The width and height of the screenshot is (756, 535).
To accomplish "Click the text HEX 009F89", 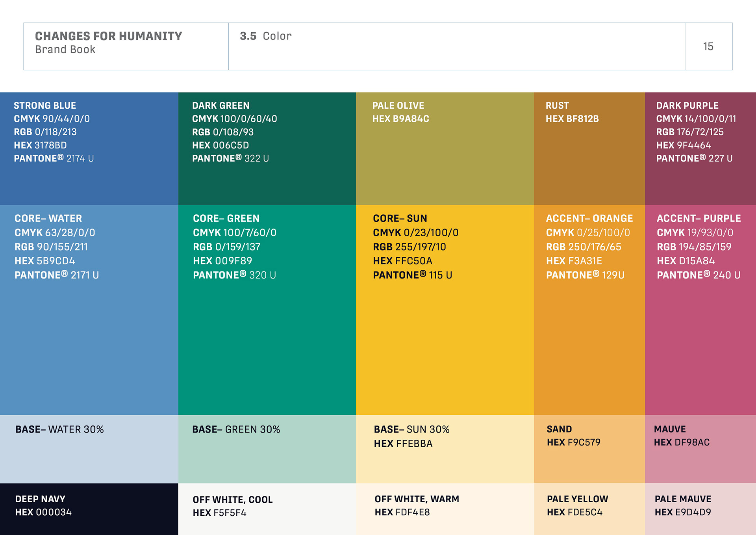I will click(x=222, y=261).
